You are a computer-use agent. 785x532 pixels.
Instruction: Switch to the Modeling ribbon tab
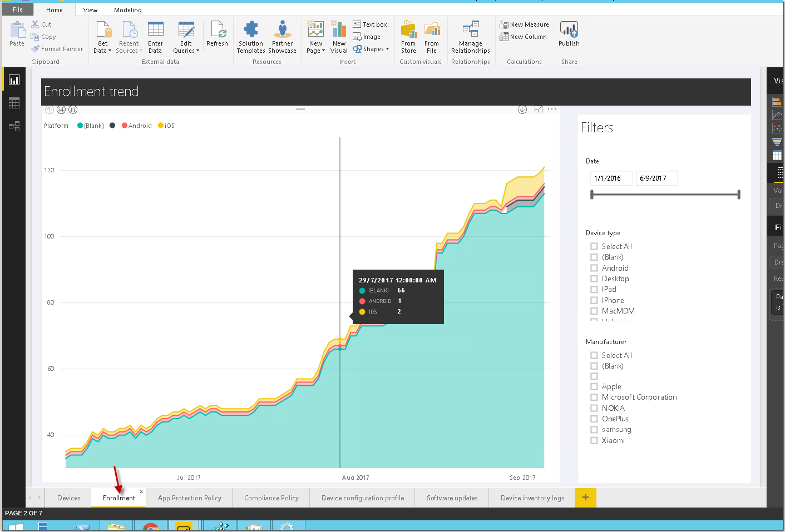click(x=127, y=9)
